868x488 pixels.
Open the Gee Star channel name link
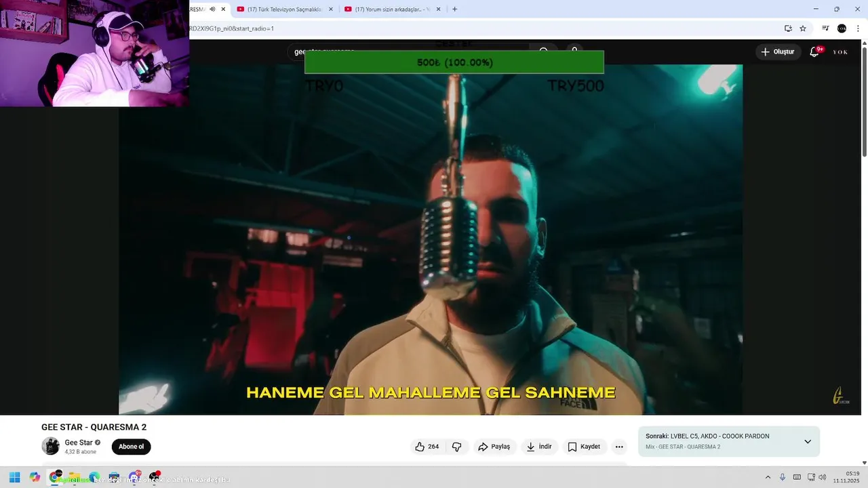tap(79, 443)
